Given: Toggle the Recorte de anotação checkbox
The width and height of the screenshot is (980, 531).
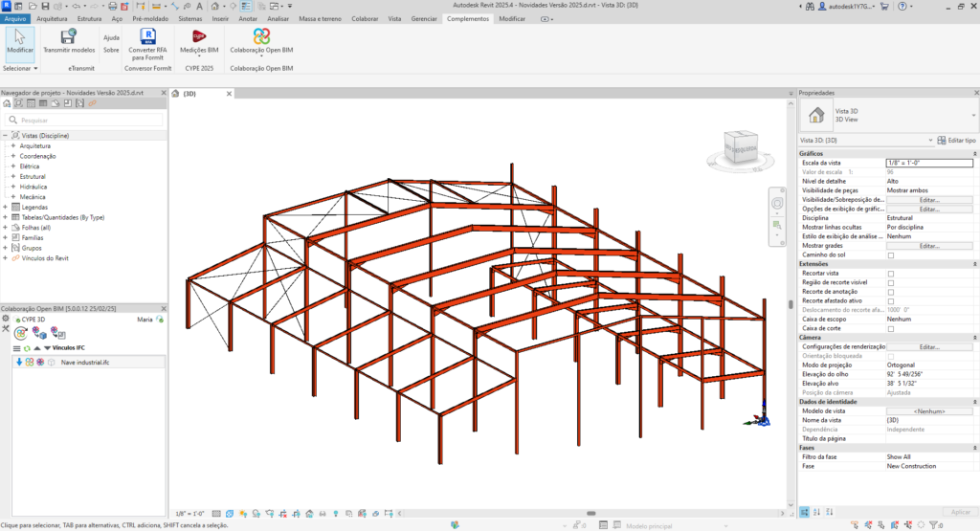Looking at the screenshot, I should coord(891,292).
